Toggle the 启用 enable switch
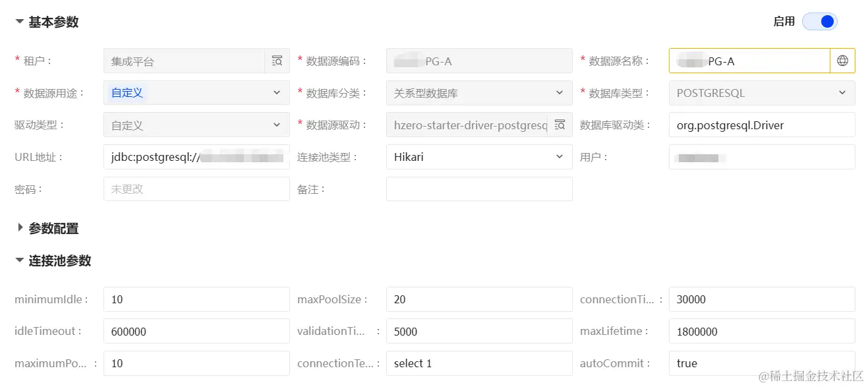868x387 pixels. (820, 22)
